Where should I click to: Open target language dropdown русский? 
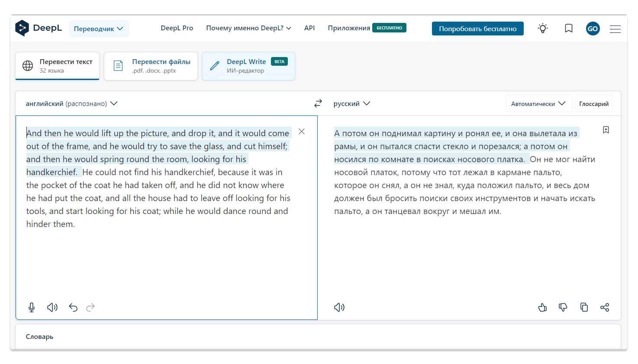tap(351, 104)
